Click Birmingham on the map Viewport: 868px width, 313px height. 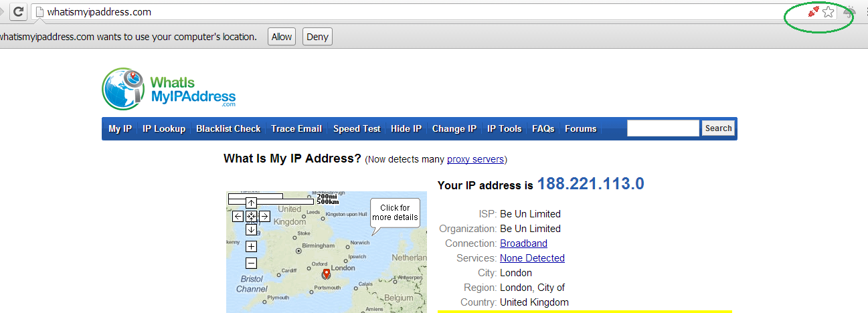[318, 246]
